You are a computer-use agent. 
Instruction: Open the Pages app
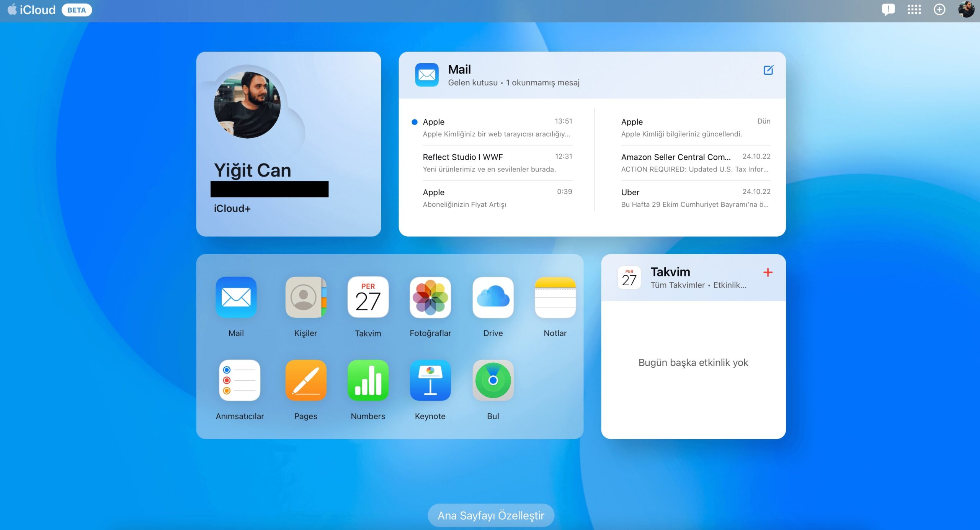(305, 380)
